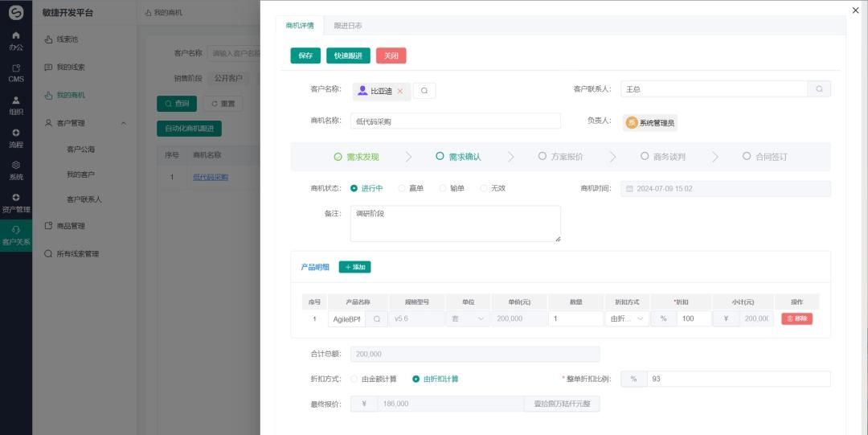Click the green 保存 button

(305, 55)
